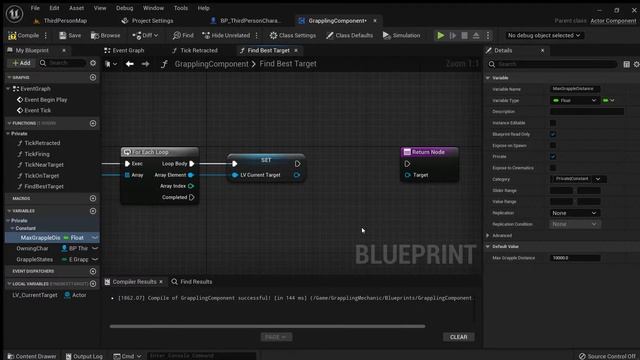Screen dimensions: 640x360
Task: Toggle the Private checkbox
Action: (x=553, y=157)
